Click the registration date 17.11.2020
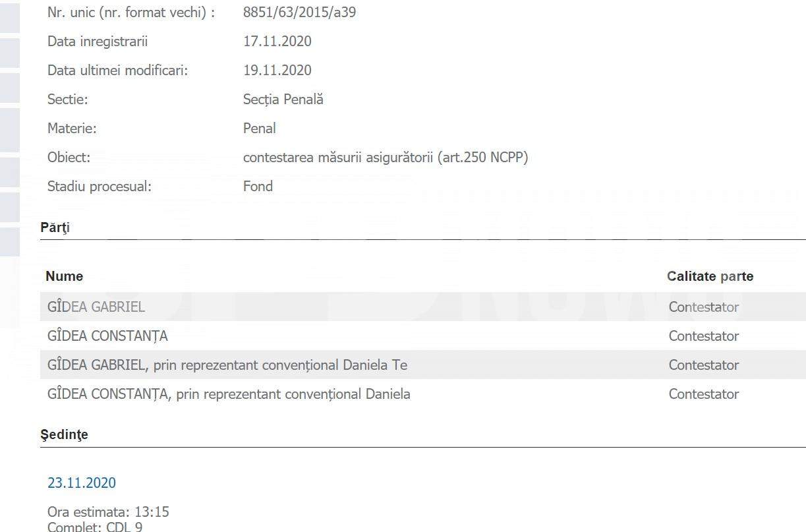 (x=277, y=41)
